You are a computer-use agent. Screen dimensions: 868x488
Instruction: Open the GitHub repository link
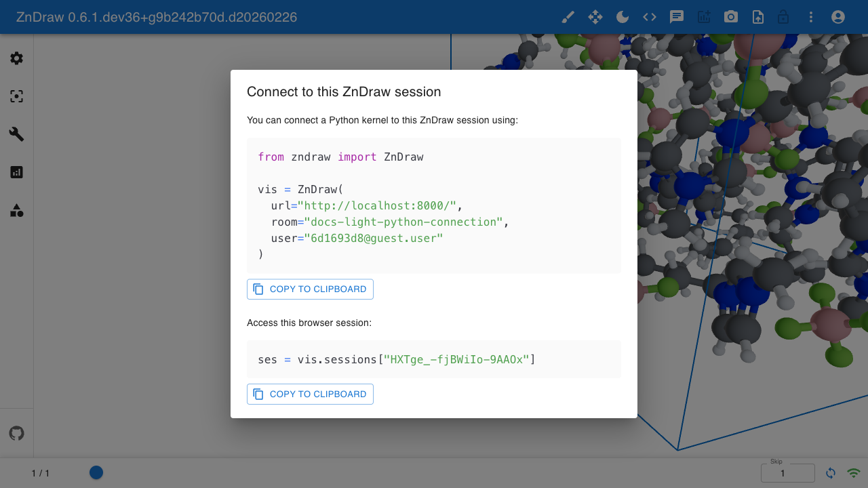coord(16,432)
